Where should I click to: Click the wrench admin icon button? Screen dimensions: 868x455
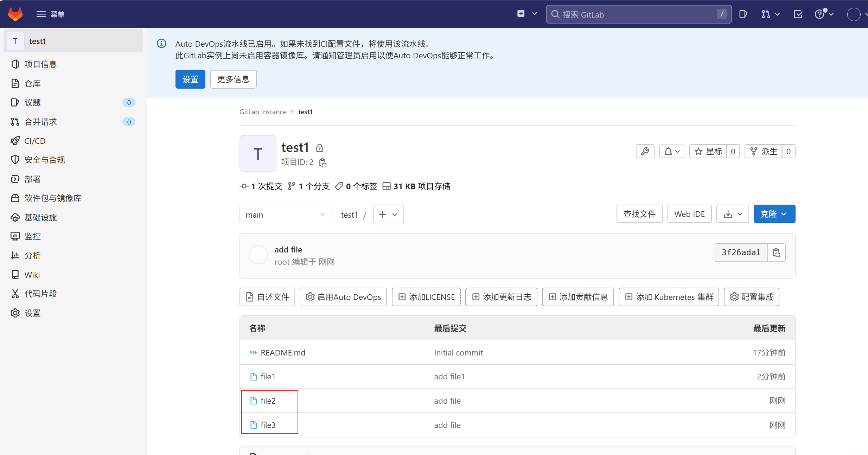click(645, 152)
